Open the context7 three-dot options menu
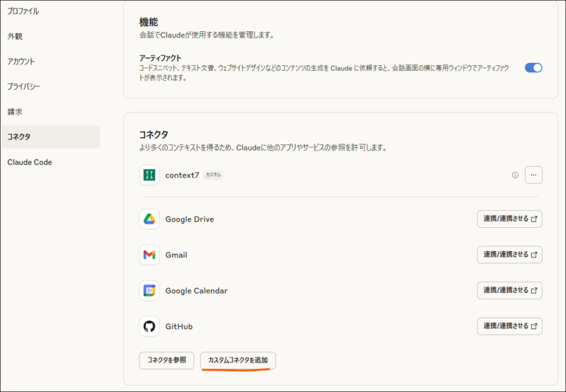The height and width of the screenshot is (392, 566). coord(533,175)
